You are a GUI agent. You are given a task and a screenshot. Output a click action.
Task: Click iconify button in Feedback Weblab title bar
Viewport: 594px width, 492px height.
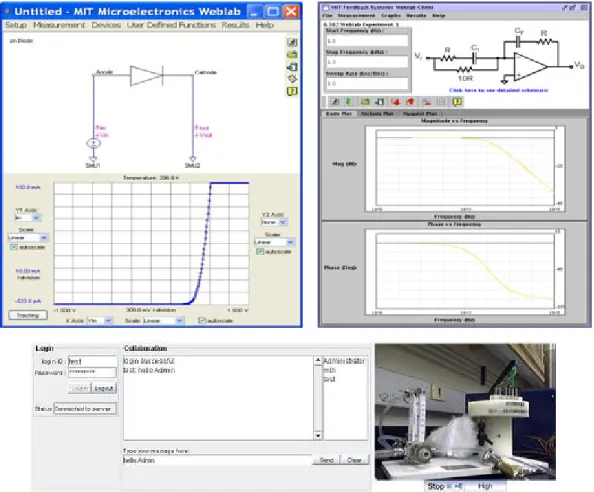(x=564, y=7)
